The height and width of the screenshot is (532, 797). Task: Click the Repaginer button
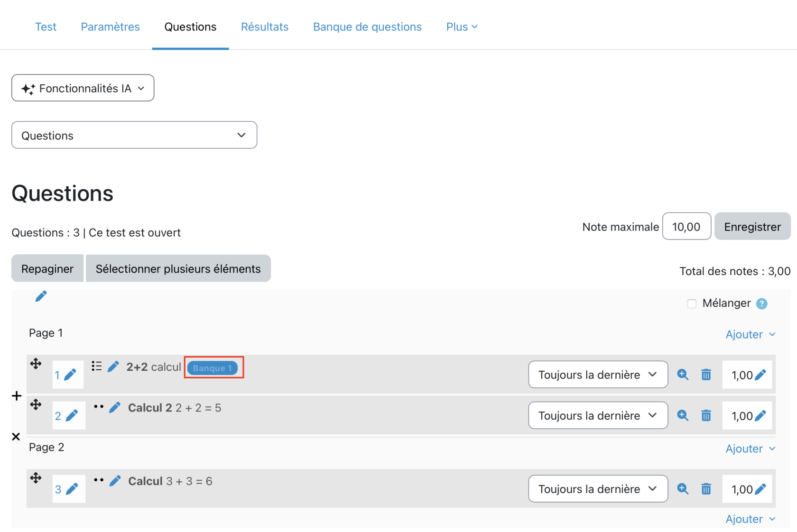tap(47, 269)
